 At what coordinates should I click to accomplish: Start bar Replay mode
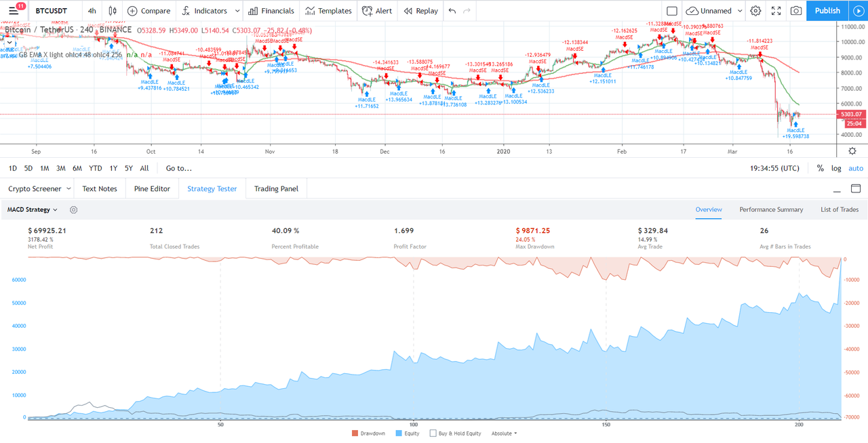click(420, 11)
